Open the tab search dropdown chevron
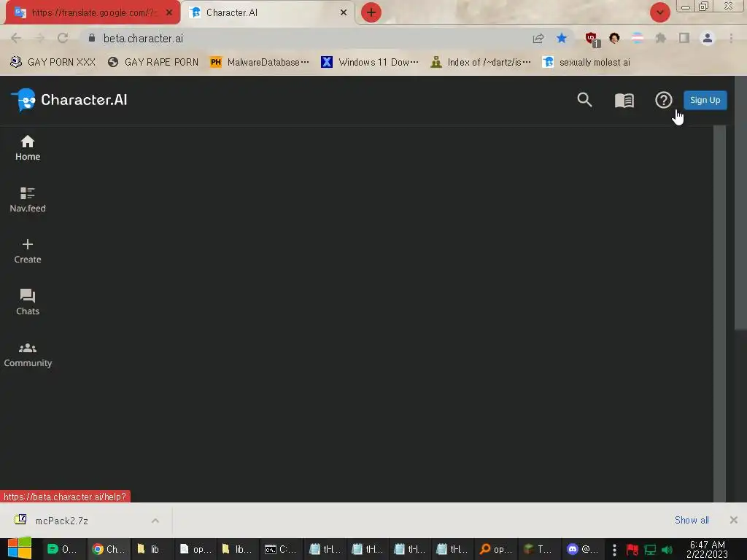 pyautogui.click(x=659, y=12)
